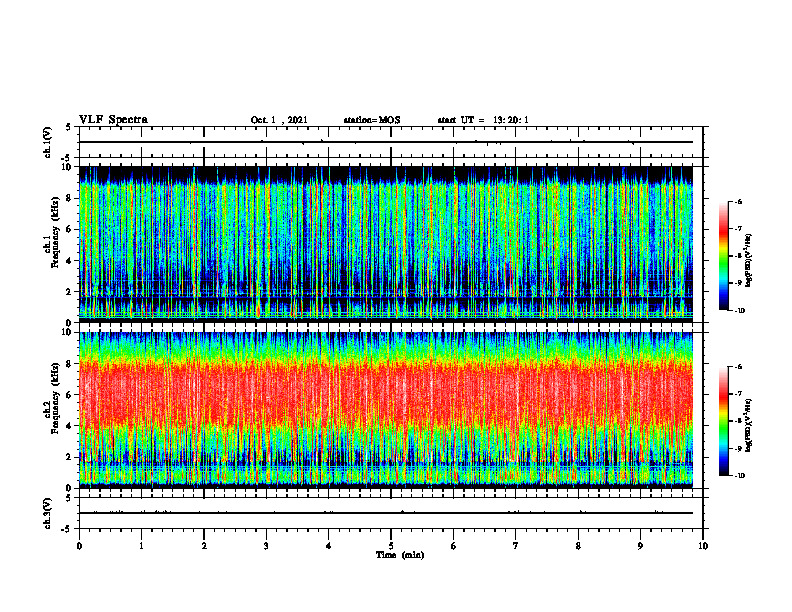Click the "5" tick on the time axis
Image resolution: width=792 pixels, height=612 pixels.
pyautogui.click(x=391, y=546)
